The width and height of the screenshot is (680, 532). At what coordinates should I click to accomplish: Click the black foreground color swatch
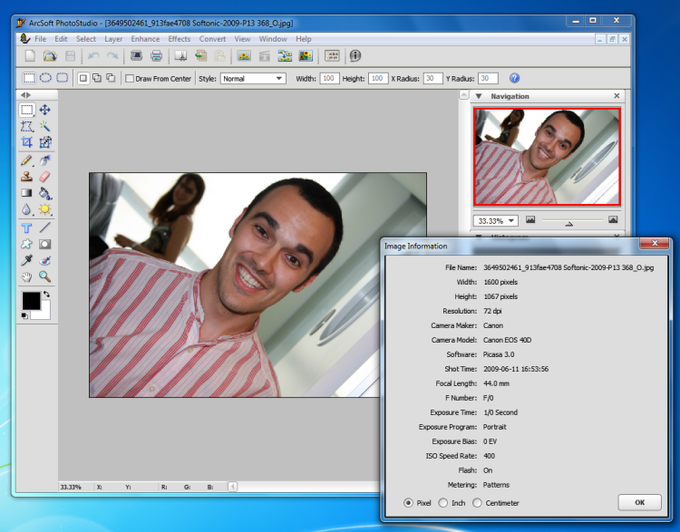click(x=31, y=301)
